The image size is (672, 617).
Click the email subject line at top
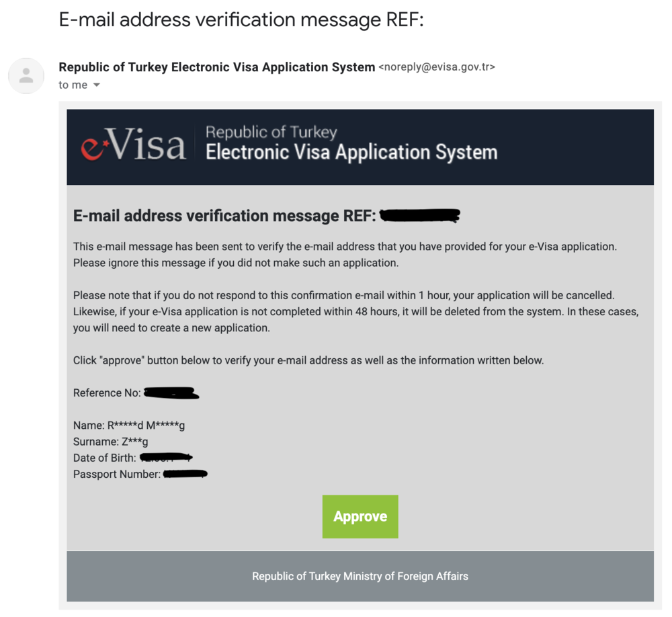[241, 20]
